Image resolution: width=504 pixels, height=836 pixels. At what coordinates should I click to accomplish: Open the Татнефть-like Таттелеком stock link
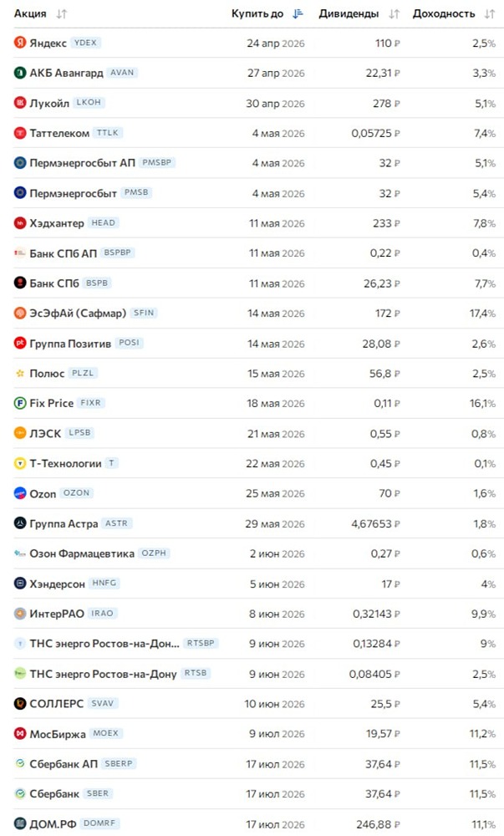point(59,133)
